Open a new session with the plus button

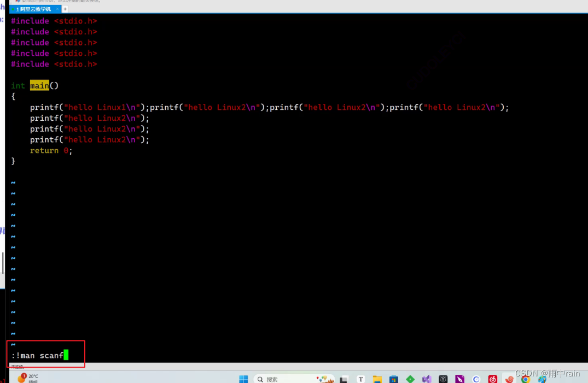[64, 9]
